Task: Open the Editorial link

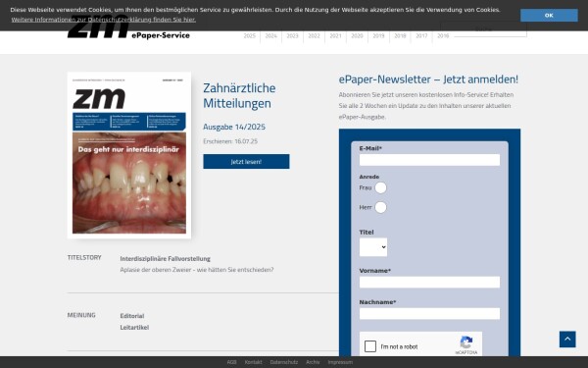Action: pyautogui.click(x=132, y=316)
